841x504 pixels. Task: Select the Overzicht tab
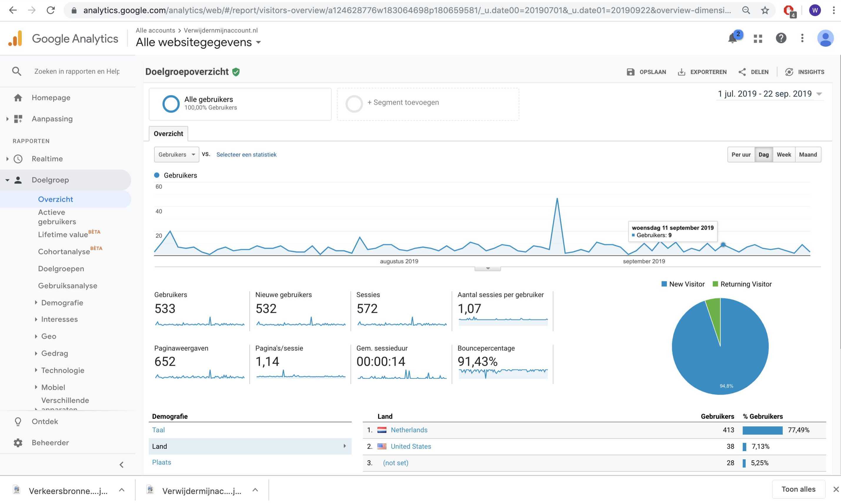(168, 134)
